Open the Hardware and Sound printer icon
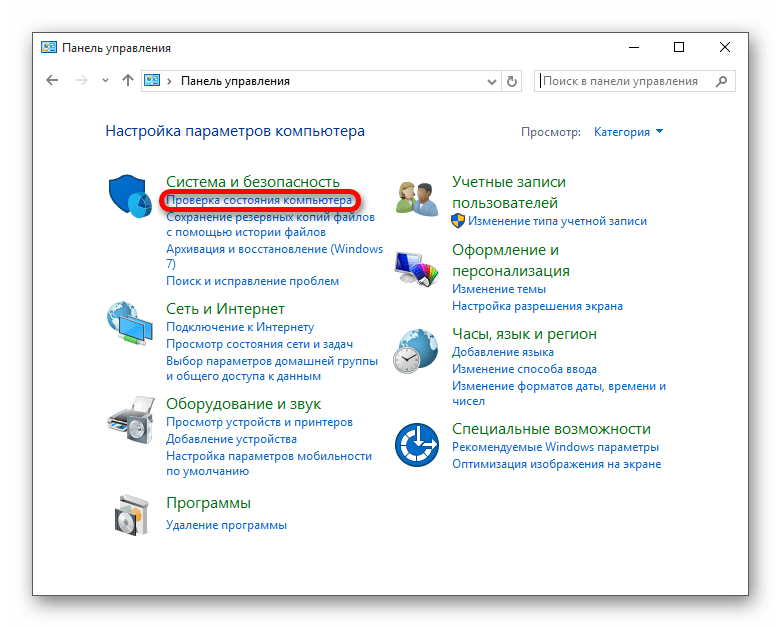781x628 pixels. tap(130, 420)
